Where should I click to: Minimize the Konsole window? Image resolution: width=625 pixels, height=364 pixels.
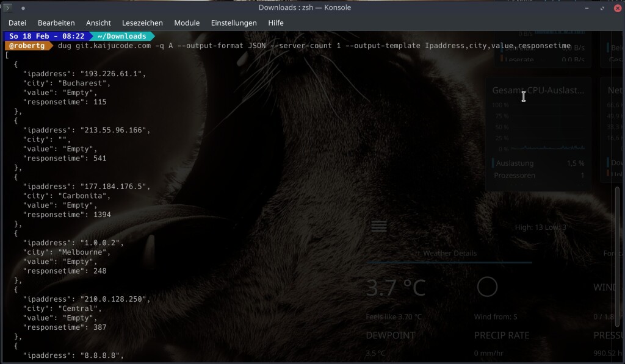[x=587, y=8]
